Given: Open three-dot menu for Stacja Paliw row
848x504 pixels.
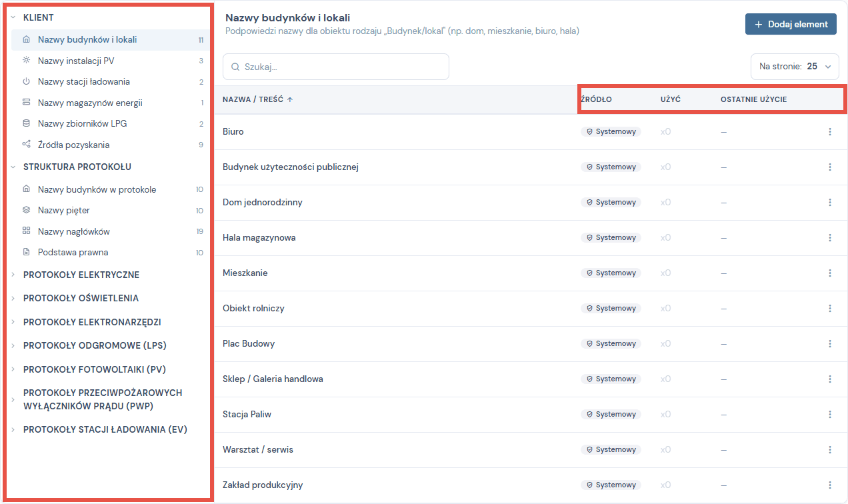Looking at the screenshot, I should point(830,415).
